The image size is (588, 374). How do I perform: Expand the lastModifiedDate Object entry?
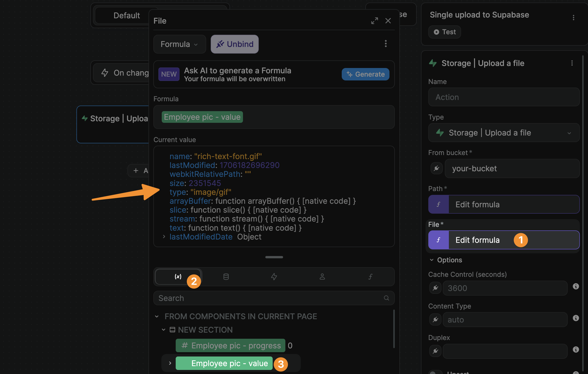164,237
